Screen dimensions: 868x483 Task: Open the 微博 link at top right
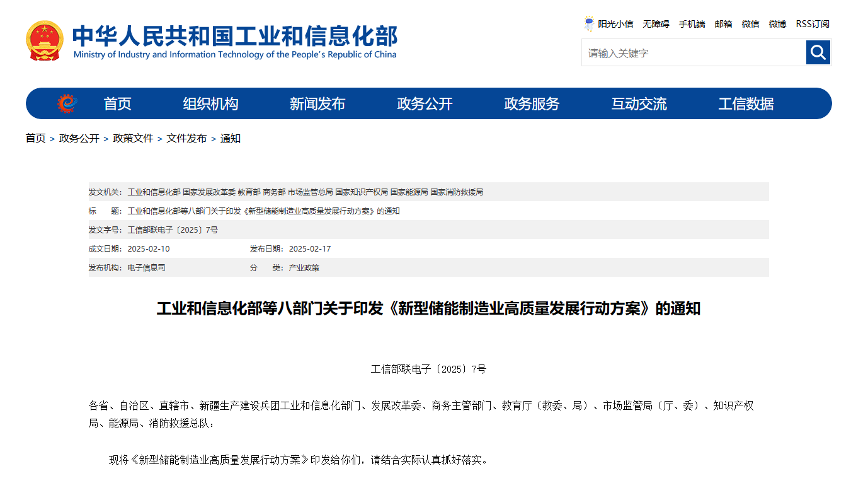click(x=777, y=24)
